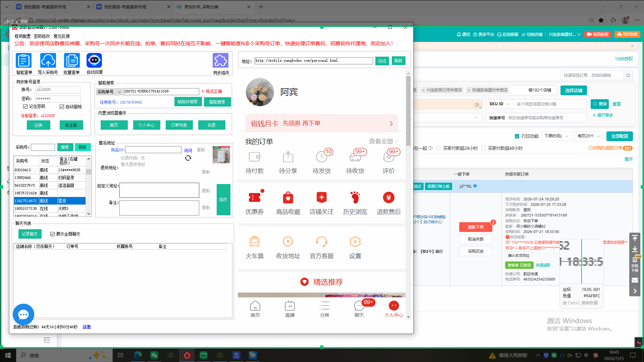Screen dimensions: 644x362
Task: Click the 记录聊天 button
Action: point(30,234)
